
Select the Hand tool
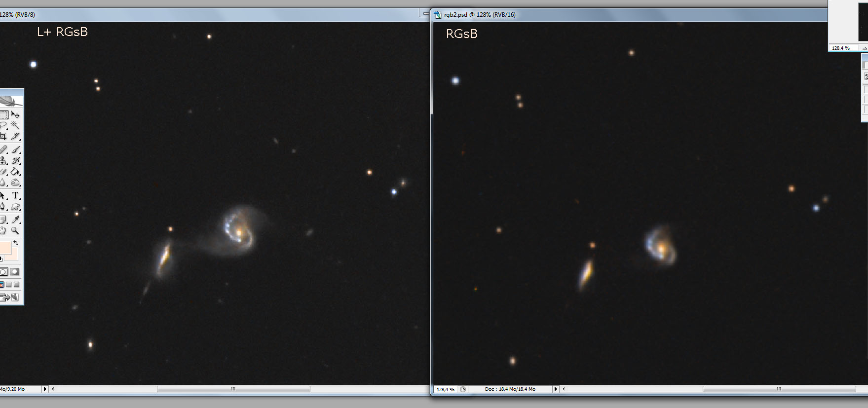(3, 230)
